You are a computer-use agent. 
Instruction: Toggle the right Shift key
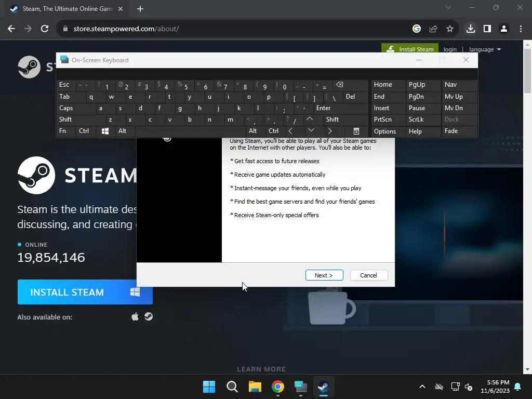(345, 119)
